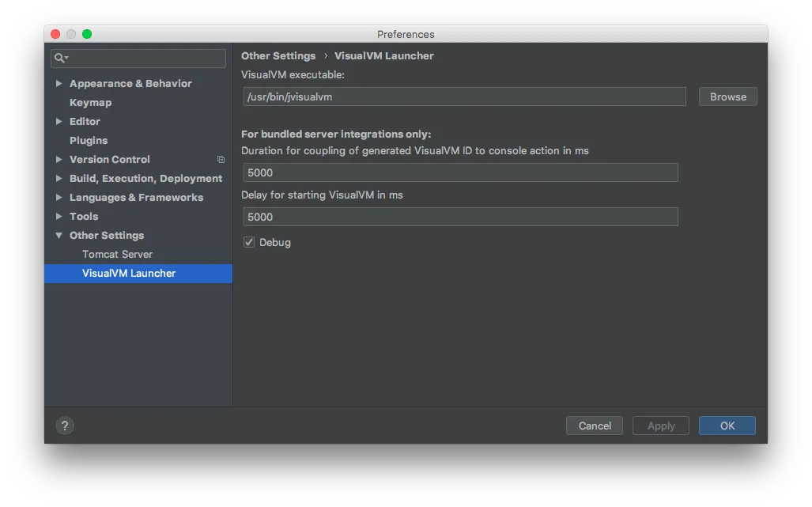Open the Keymap settings page

tap(91, 103)
